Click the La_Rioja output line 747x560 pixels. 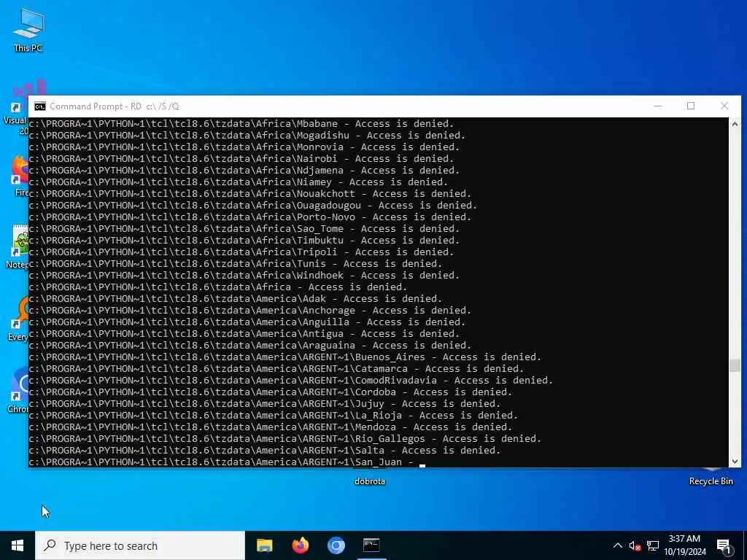pos(274,415)
